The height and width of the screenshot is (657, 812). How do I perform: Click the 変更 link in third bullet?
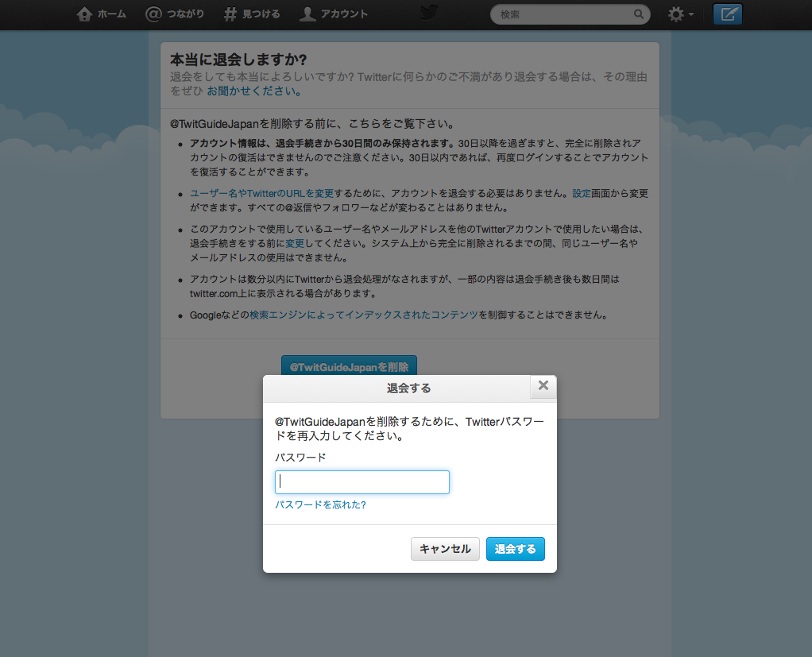[x=295, y=243]
